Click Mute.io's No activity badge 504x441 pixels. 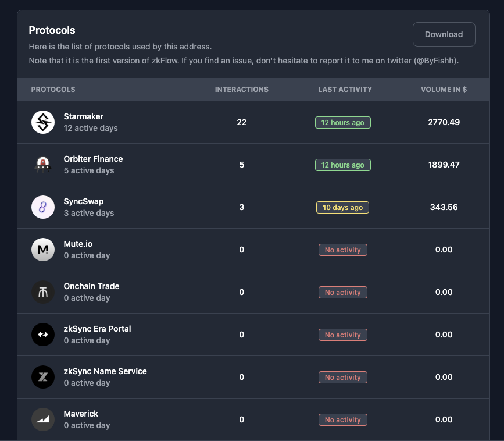point(342,250)
